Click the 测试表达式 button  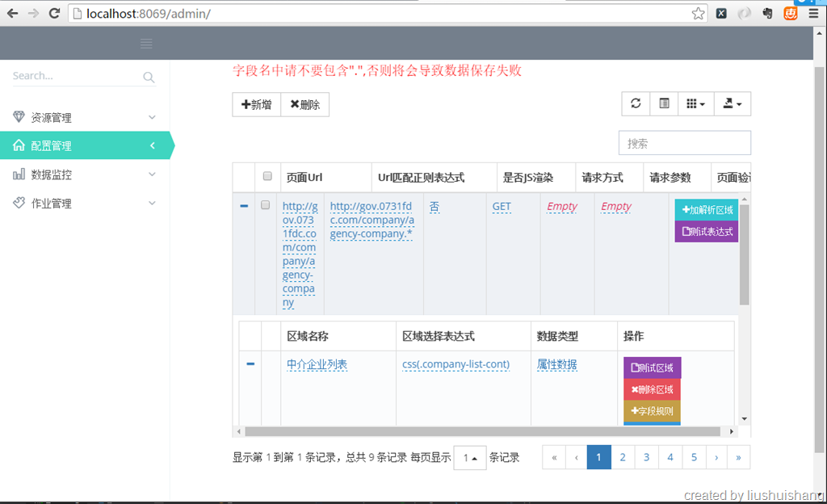coord(707,231)
